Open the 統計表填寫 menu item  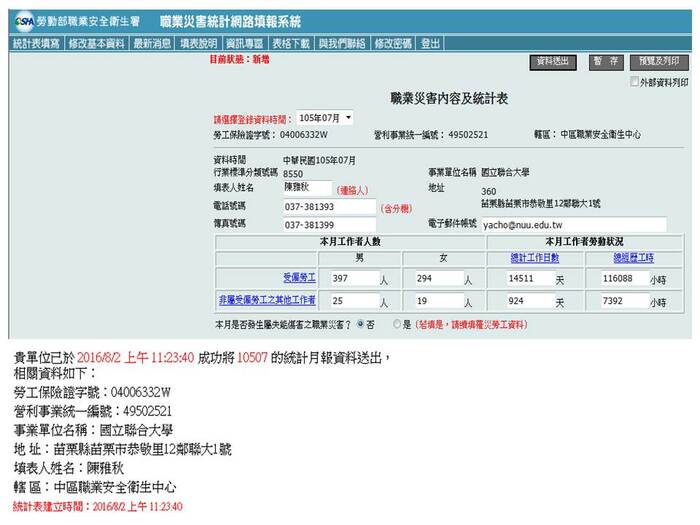(36, 43)
